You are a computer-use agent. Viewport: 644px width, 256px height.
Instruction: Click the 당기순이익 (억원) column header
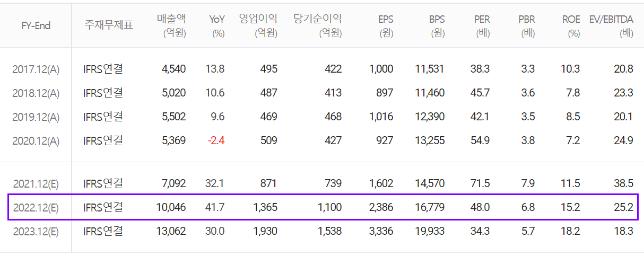pyautogui.click(x=317, y=26)
